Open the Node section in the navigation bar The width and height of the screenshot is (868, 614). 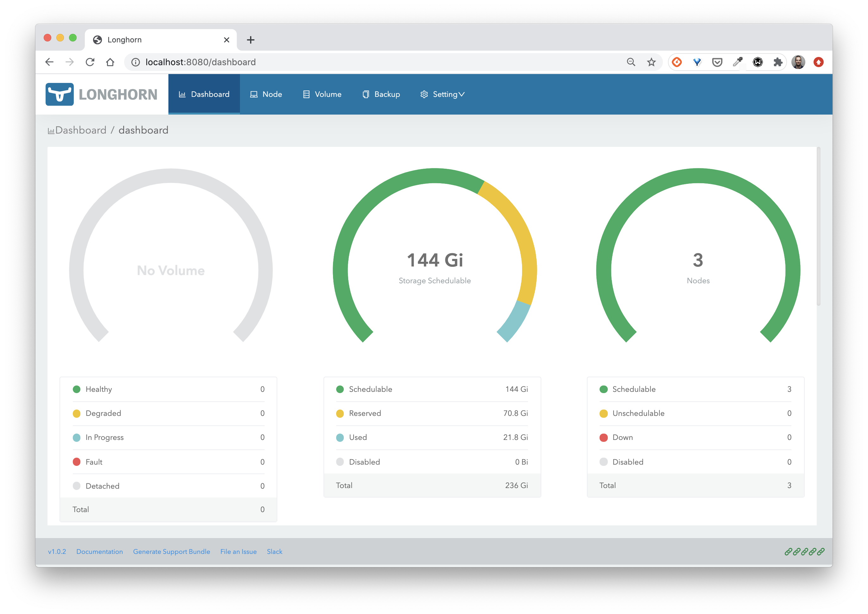pyautogui.click(x=266, y=94)
